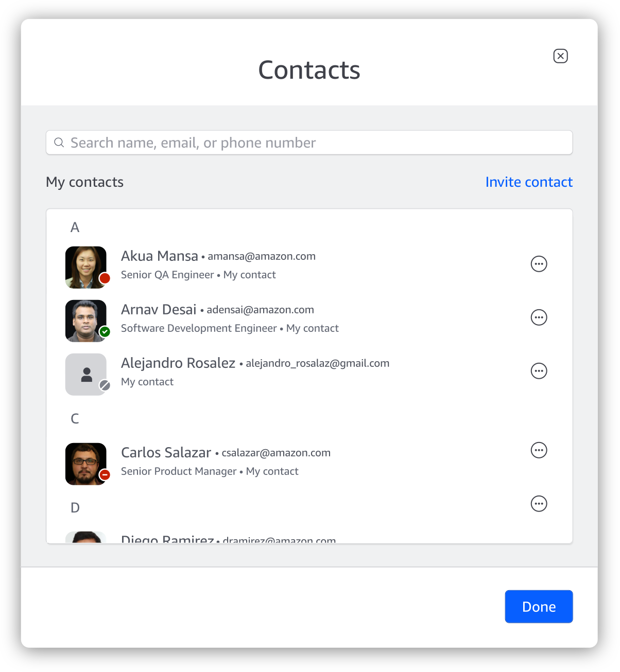620x672 pixels.
Task: Select Alejandro Rosalez's placeholder avatar
Action: pos(86,375)
